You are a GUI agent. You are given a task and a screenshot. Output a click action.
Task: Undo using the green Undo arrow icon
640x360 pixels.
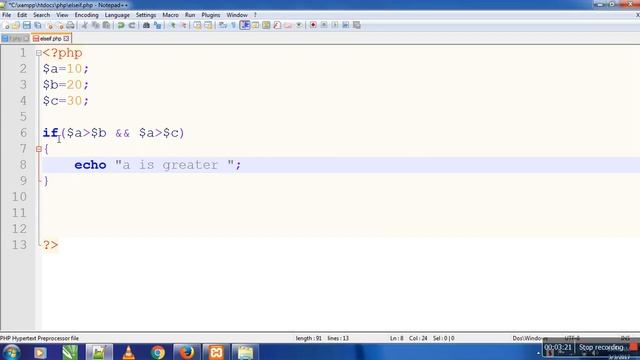[x=121, y=25]
